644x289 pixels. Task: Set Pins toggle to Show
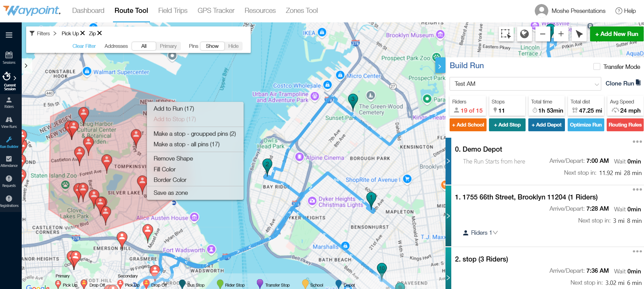212,46
